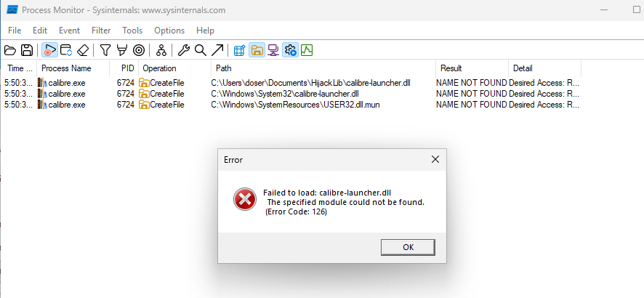Click the Jump To arrow icon
644x298 pixels.
tap(217, 50)
